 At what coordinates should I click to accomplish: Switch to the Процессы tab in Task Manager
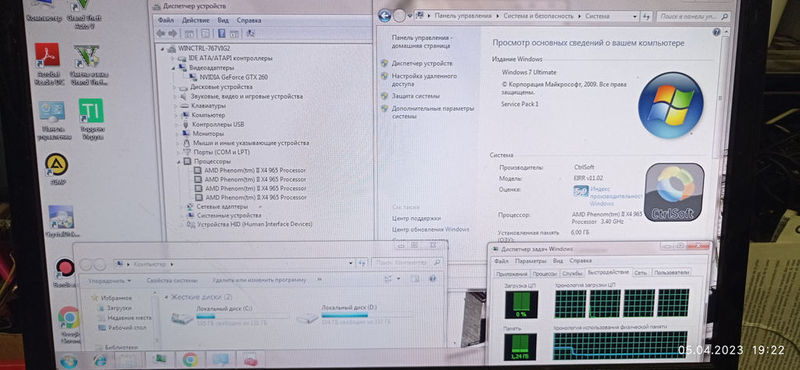(x=544, y=273)
